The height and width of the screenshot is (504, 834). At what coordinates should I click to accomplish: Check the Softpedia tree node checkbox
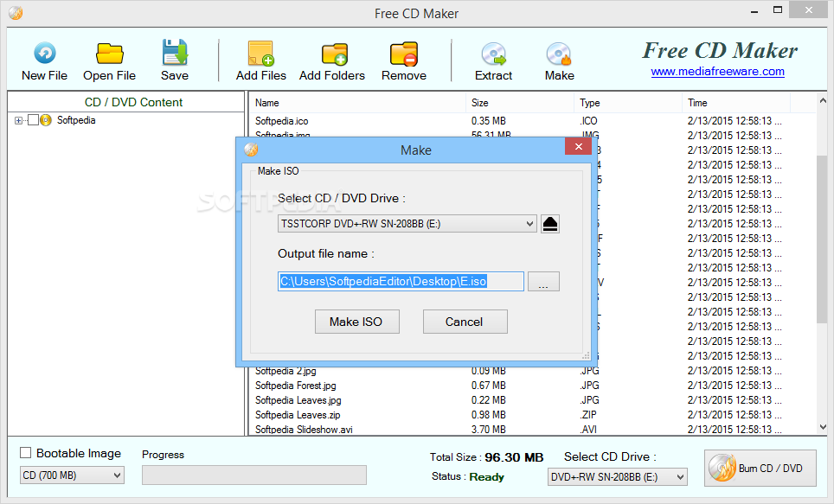point(33,120)
